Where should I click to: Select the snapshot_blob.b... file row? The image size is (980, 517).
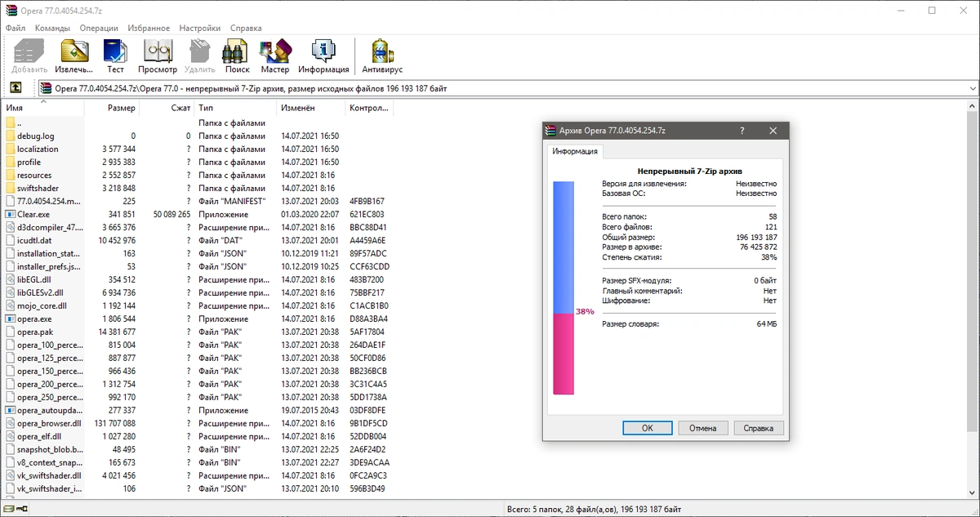pos(196,449)
